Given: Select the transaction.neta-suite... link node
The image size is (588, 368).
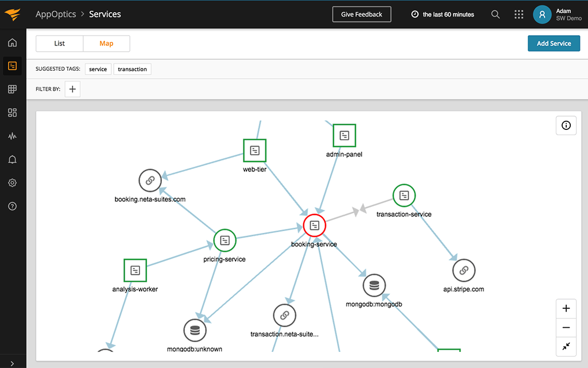Looking at the screenshot, I should (284, 316).
